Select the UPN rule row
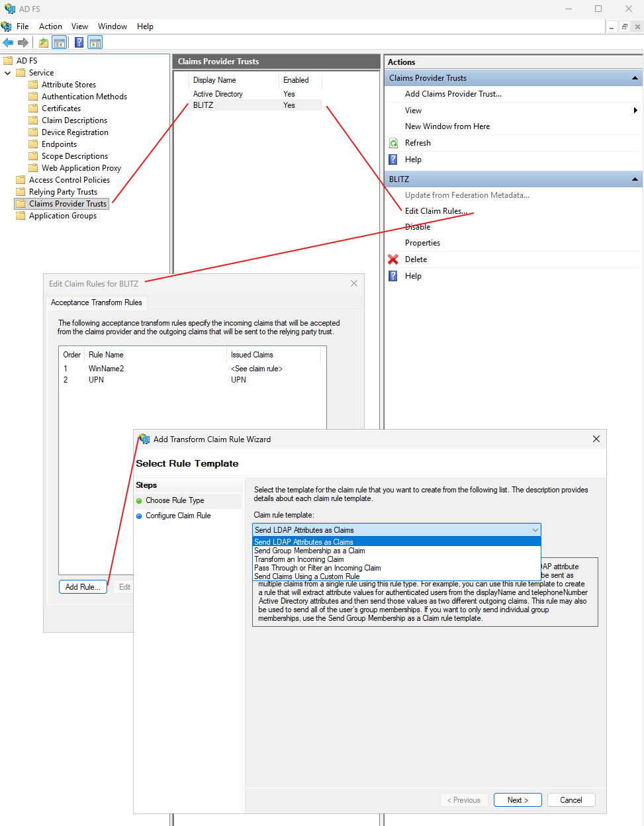This screenshot has height=826, width=644. pos(192,380)
